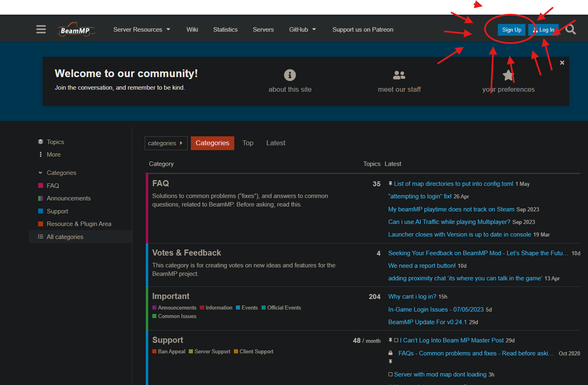Open topic Why cant i log in?
Screen dimensions: 588x385
412,297
